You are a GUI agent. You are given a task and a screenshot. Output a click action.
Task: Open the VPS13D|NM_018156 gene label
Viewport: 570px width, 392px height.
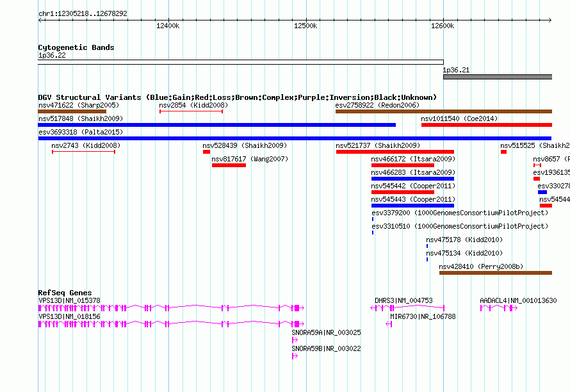(69, 316)
